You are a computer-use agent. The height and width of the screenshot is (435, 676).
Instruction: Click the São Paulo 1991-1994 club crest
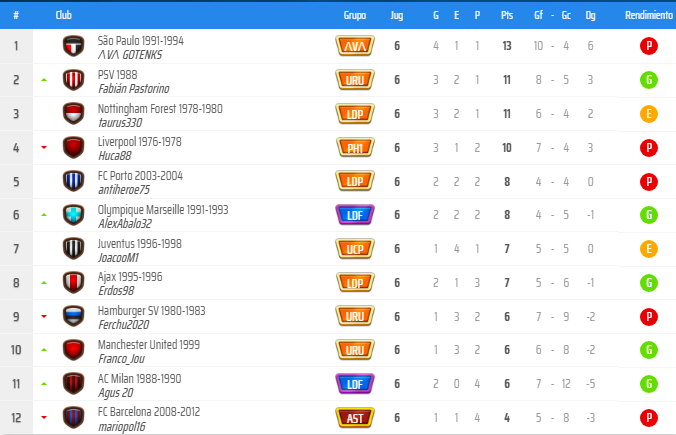click(x=73, y=46)
